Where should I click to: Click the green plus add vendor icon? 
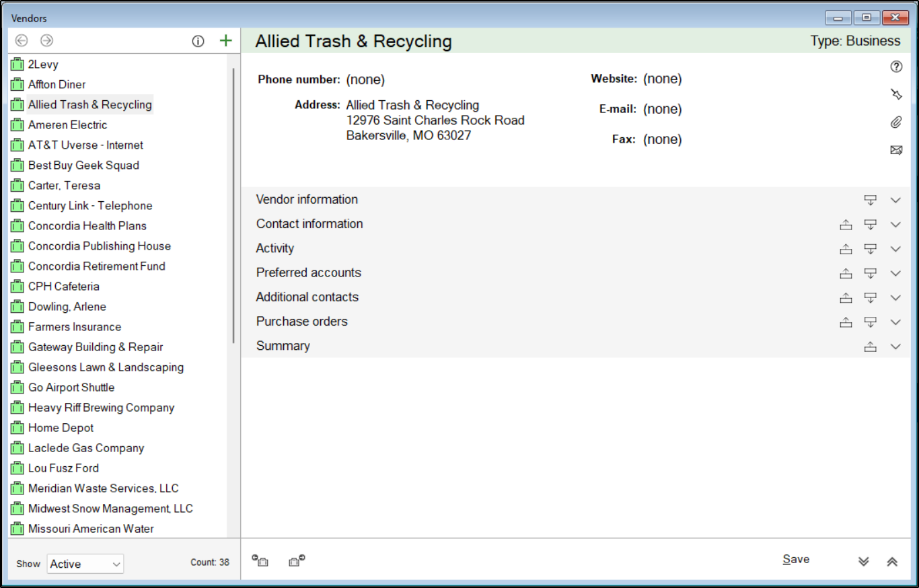click(x=225, y=41)
